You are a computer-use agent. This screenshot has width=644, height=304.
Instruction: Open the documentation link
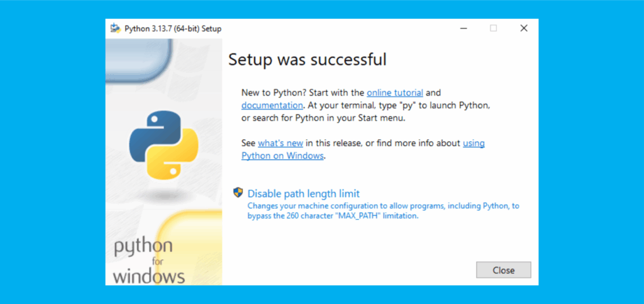(272, 105)
